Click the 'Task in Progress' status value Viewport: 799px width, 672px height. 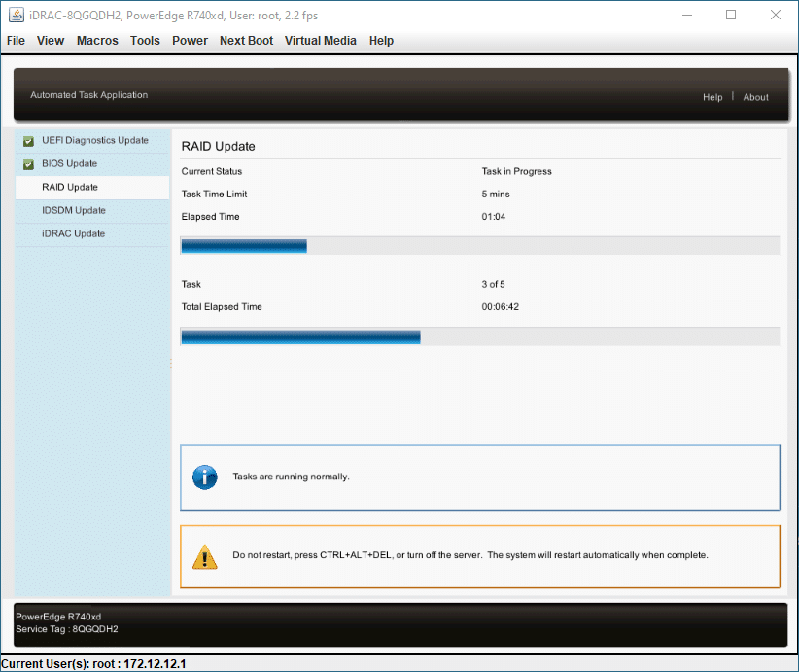pos(517,171)
